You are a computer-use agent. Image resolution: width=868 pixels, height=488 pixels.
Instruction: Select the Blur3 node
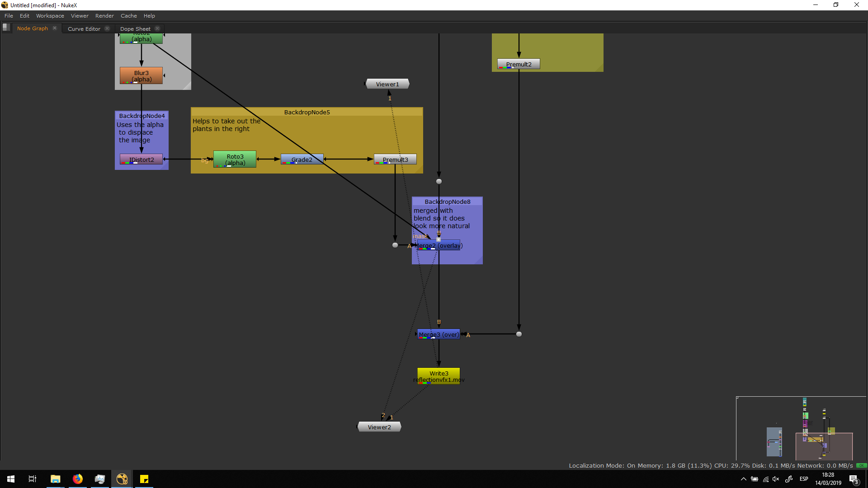[x=141, y=75]
